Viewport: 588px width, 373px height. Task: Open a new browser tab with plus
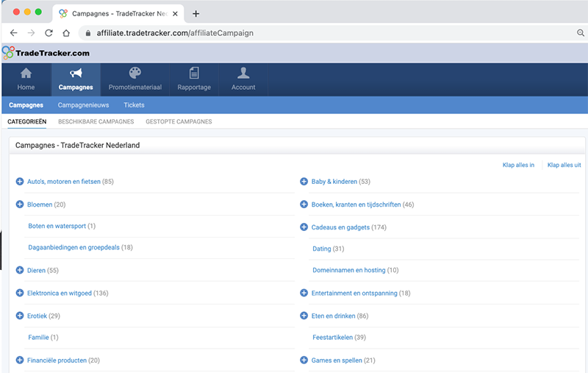[196, 14]
